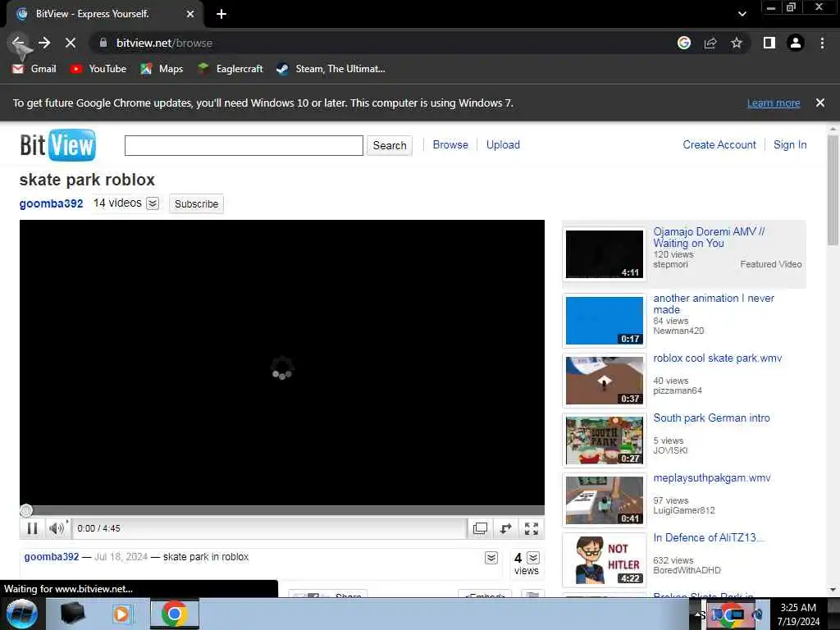
Task: Visit uploader stepmori's channel
Action: click(x=670, y=264)
